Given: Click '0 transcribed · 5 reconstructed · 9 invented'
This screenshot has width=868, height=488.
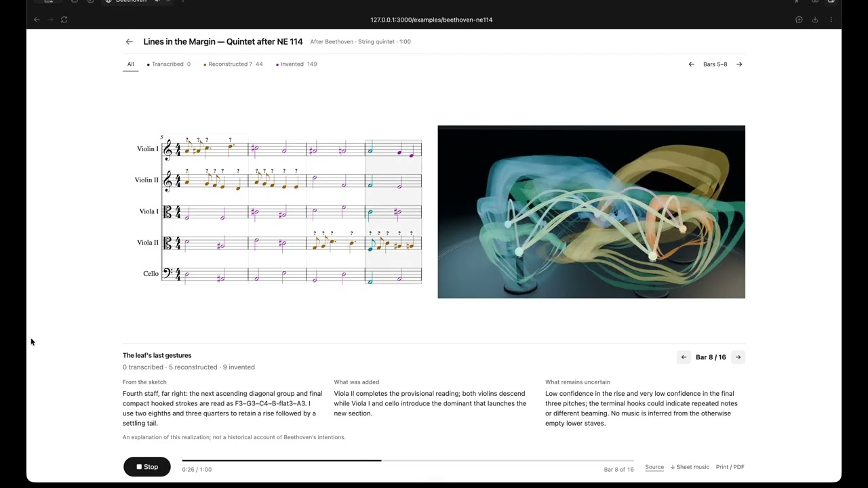Looking at the screenshot, I should [189, 367].
